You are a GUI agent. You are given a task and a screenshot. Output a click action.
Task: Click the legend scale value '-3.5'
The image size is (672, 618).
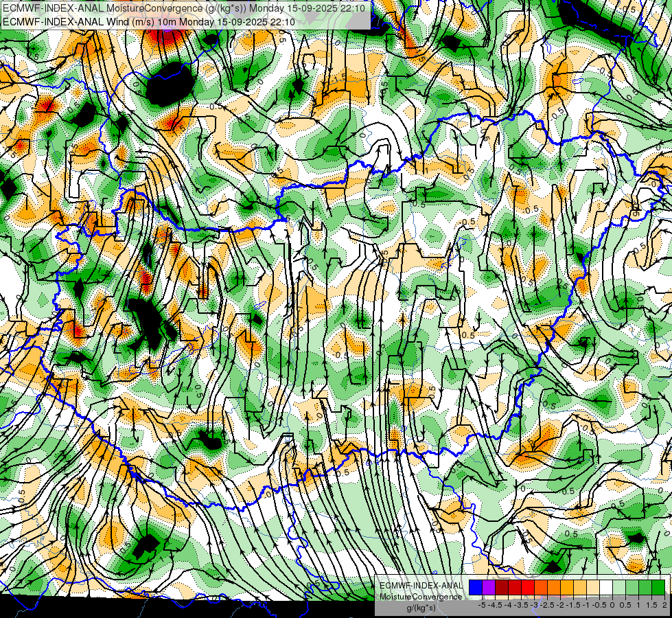(521, 605)
